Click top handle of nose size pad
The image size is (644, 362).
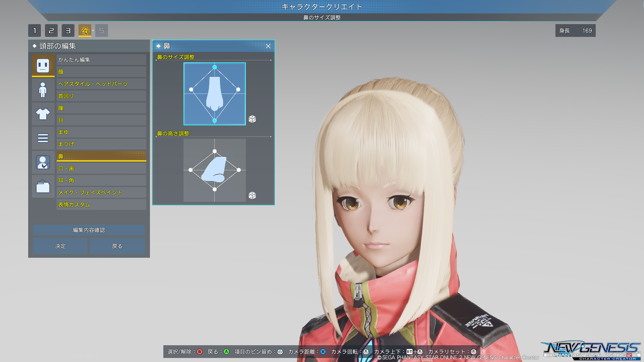point(215,67)
